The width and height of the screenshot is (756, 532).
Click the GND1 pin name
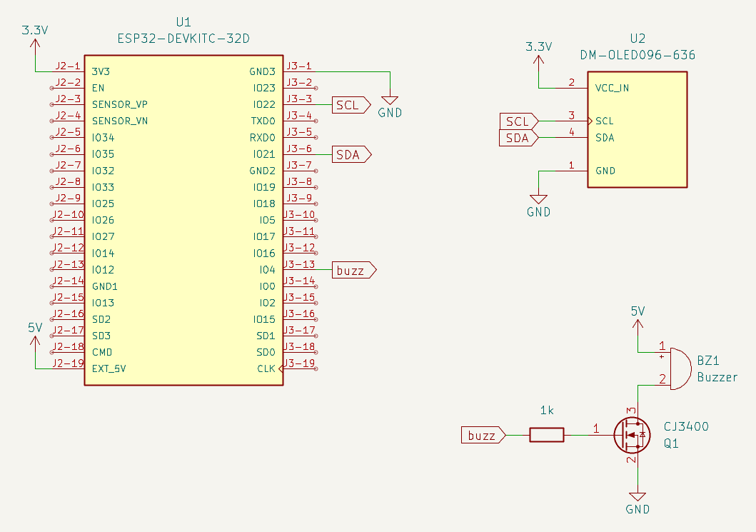tap(105, 286)
